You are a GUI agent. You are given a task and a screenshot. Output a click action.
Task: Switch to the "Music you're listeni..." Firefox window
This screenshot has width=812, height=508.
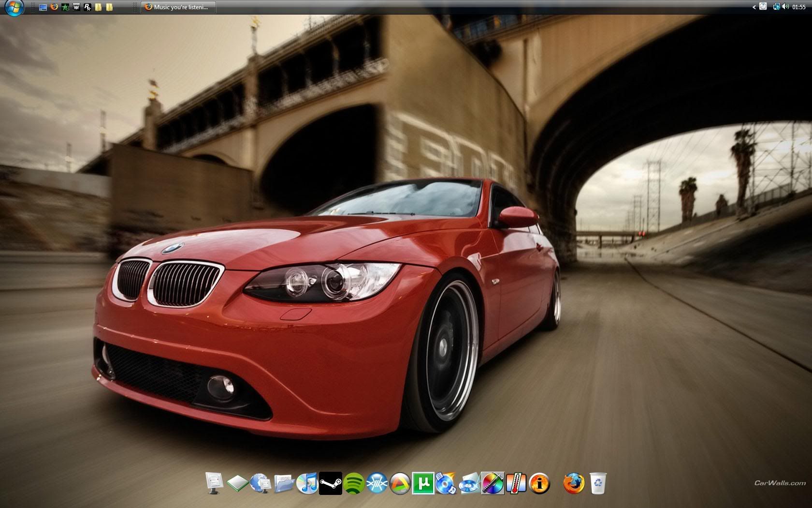tap(178, 7)
